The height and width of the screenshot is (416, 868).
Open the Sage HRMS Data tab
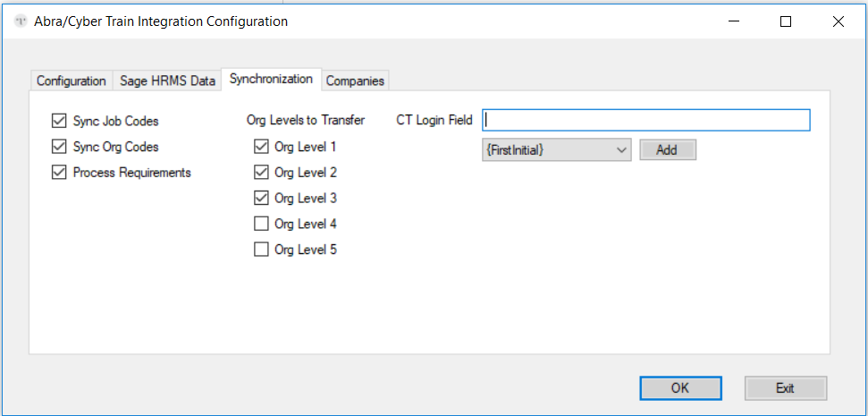point(168,81)
